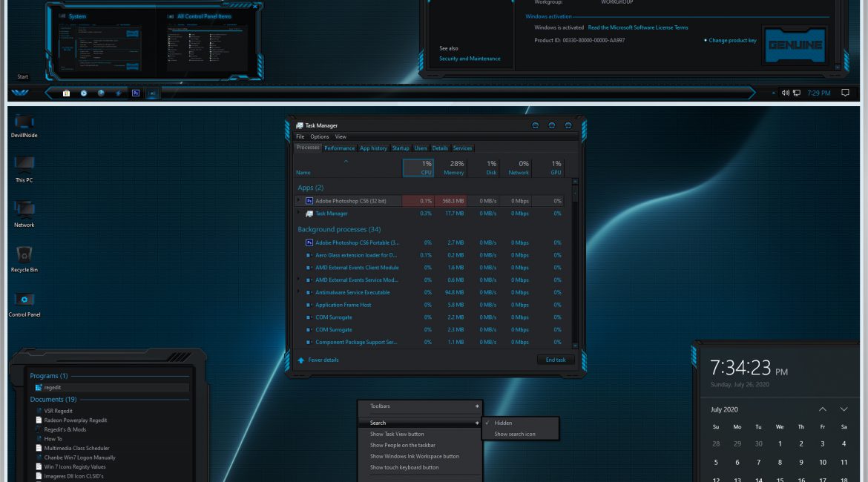
Task: Click the icon beside Task Manager process row
Action: click(x=309, y=214)
